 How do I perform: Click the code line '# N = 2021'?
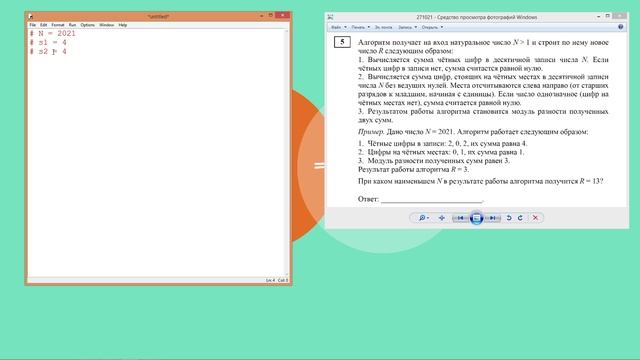click(x=52, y=33)
